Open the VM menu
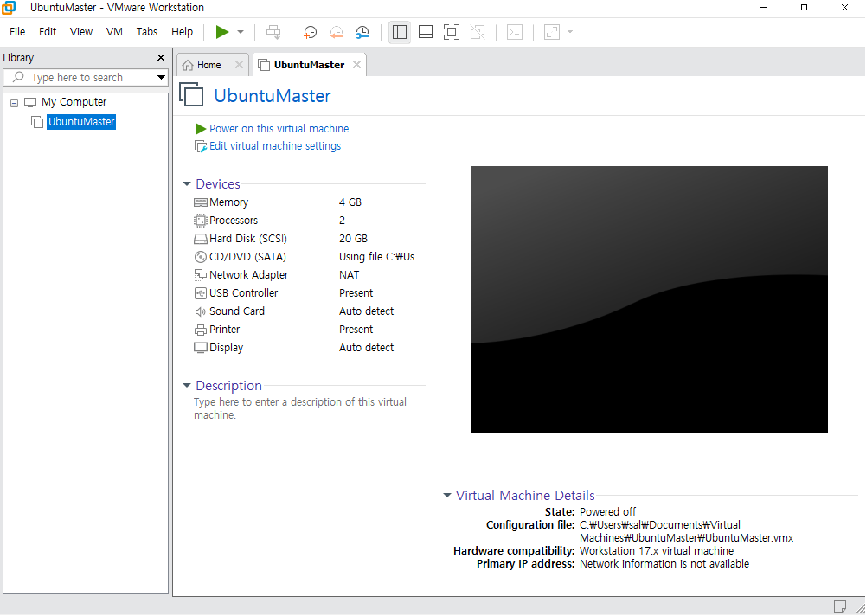Screen dimensions: 866x616 pyautogui.click(x=114, y=31)
